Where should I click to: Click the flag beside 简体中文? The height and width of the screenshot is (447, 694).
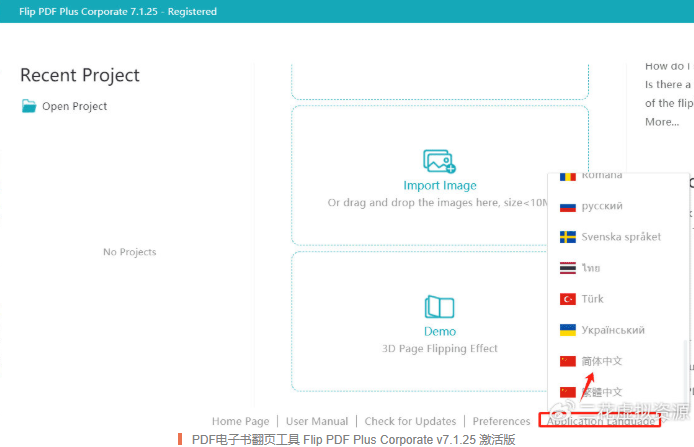[x=568, y=361]
